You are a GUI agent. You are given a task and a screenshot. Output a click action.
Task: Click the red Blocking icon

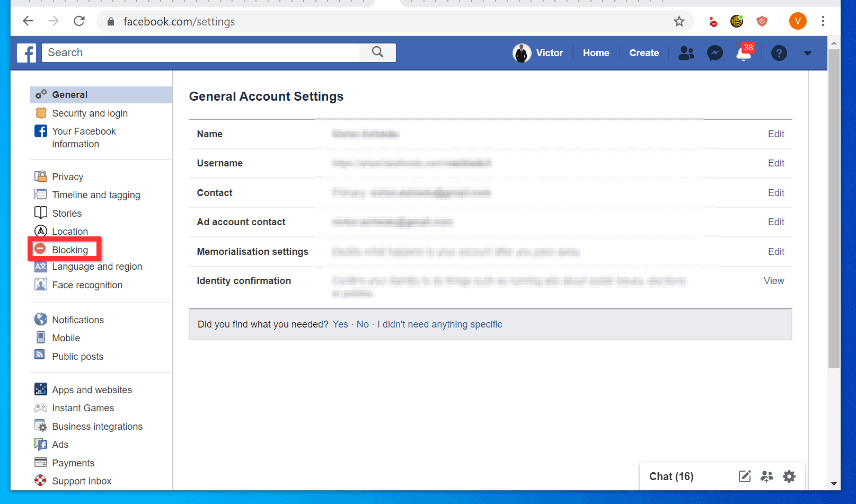[41, 249]
